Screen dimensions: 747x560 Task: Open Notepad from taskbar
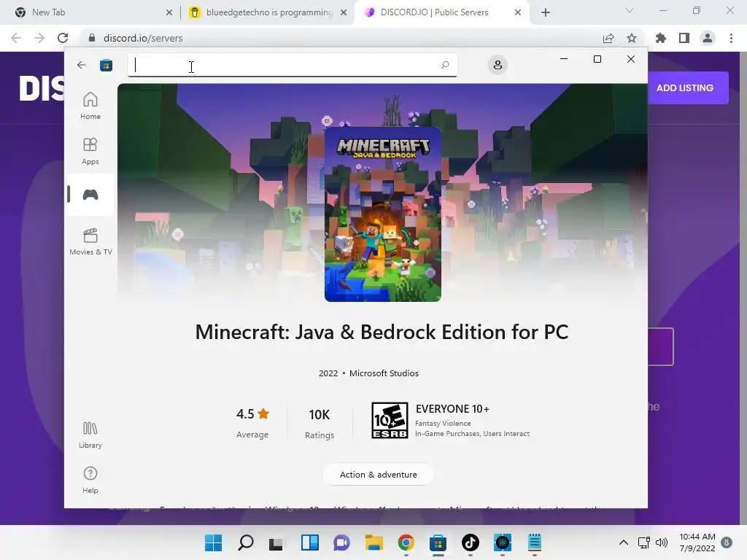[535, 542]
